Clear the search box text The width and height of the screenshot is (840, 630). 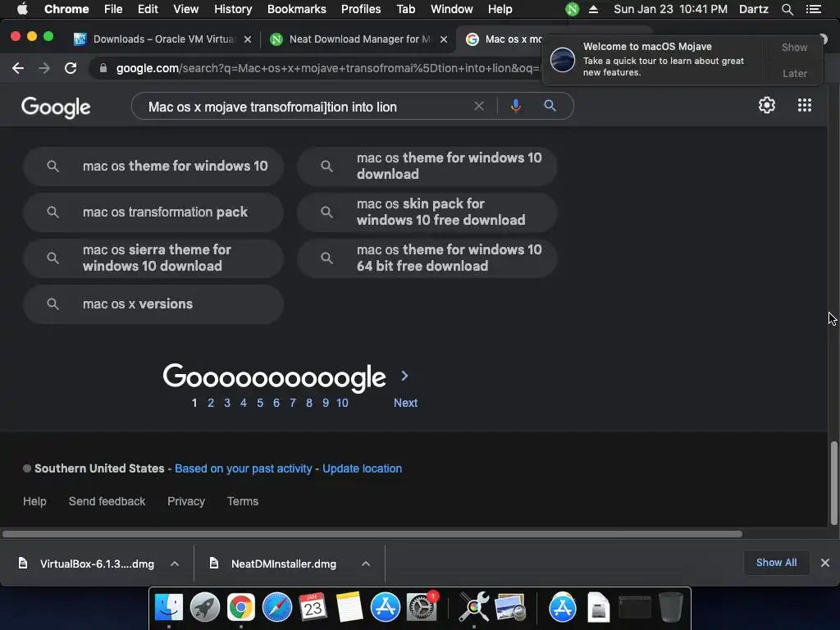pyautogui.click(x=479, y=106)
